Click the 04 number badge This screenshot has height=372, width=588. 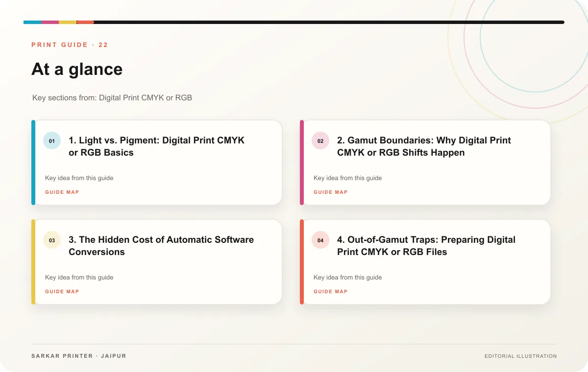(320, 240)
